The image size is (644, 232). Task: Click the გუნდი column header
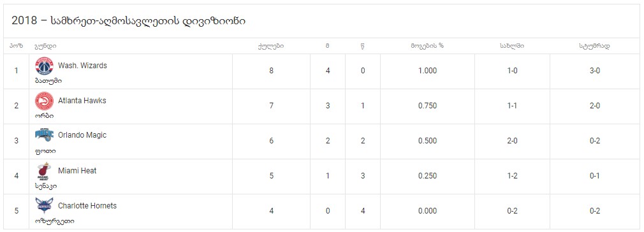[x=45, y=46]
